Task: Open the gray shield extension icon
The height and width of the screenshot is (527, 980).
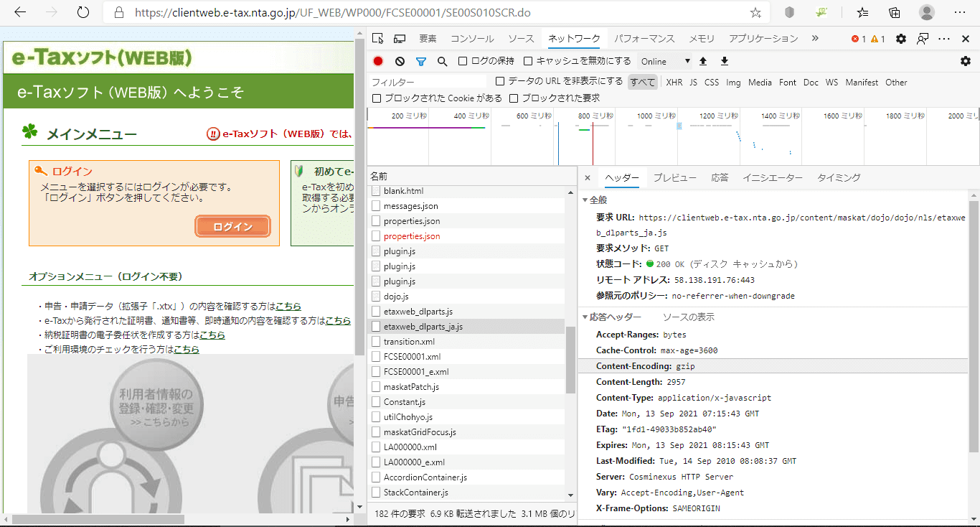Action: click(789, 13)
